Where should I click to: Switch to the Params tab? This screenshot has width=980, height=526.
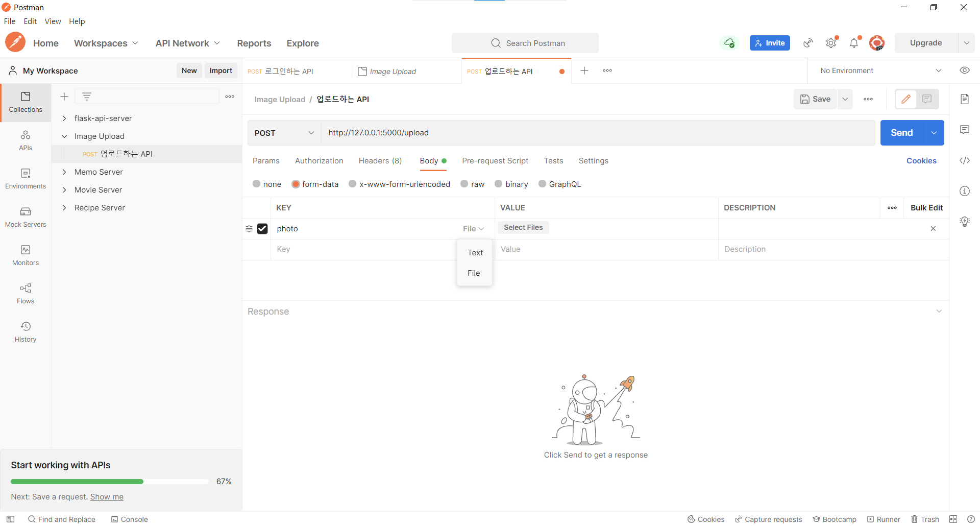tap(266, 161)
